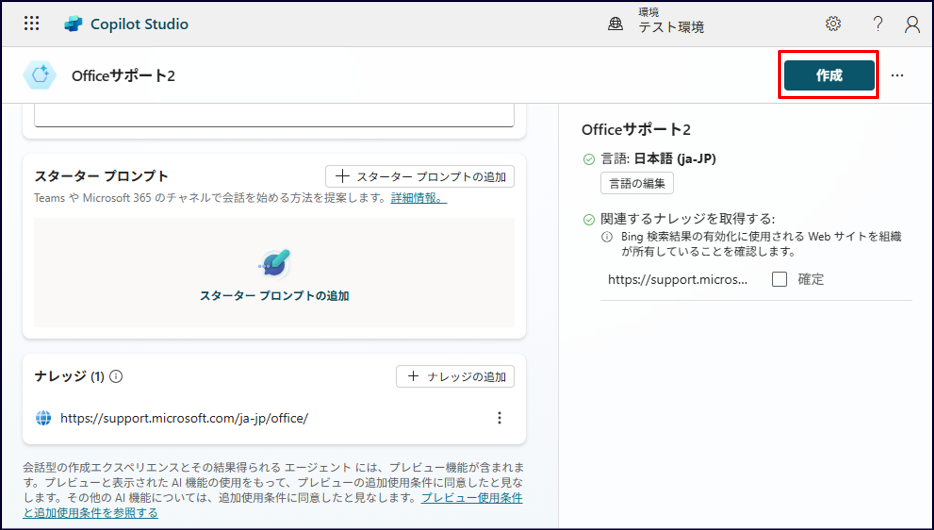Open the user account icon
The width and height of the screenshot is (934, 530).
[912, 24]
